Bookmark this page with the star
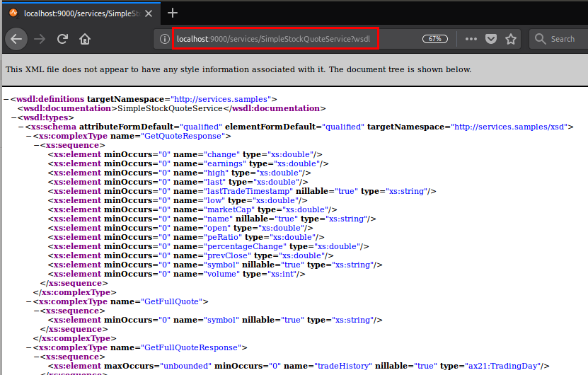Screen dimensions: 588x375 [511, 39]
